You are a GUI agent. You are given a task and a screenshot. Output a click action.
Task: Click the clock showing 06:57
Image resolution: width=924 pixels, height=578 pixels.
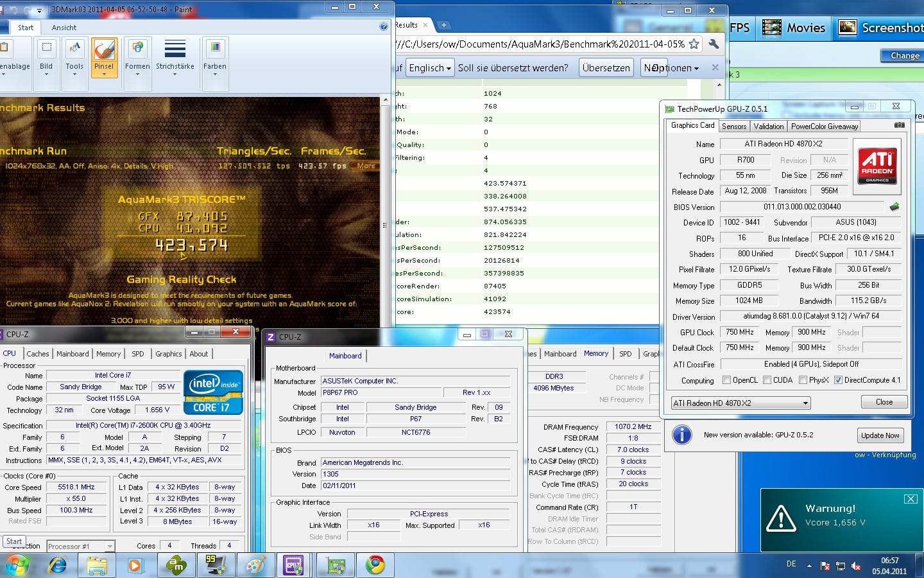pos(889,561)
